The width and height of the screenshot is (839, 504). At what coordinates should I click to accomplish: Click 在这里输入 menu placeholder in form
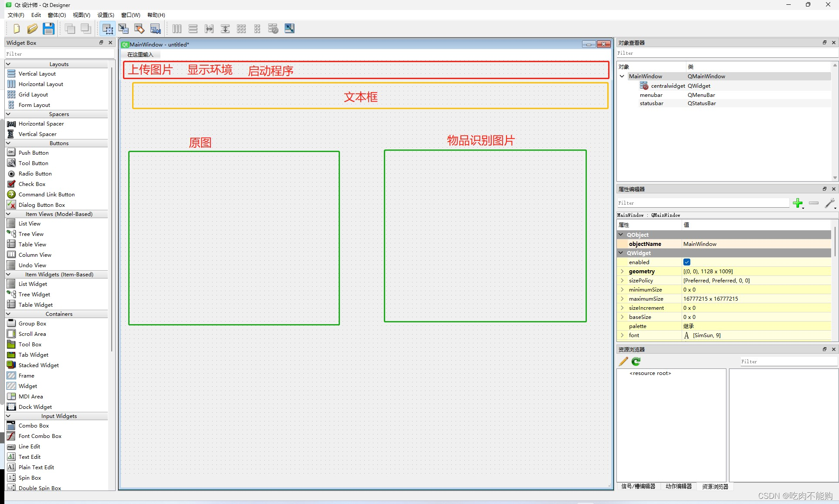tap(140, 54)
